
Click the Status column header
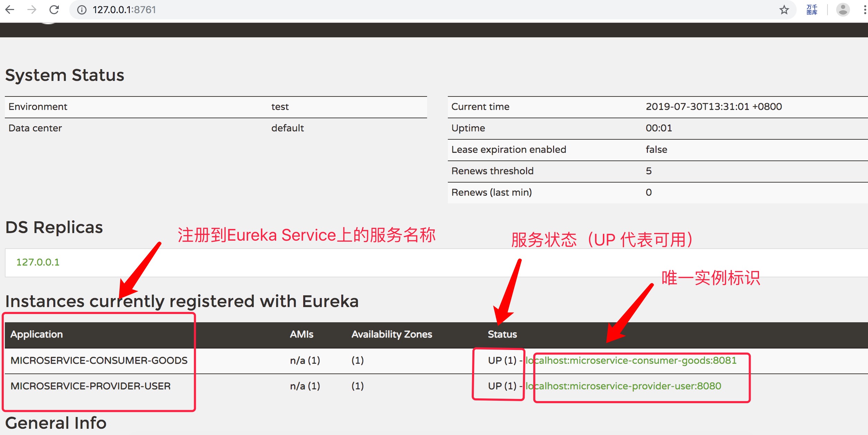502,334
